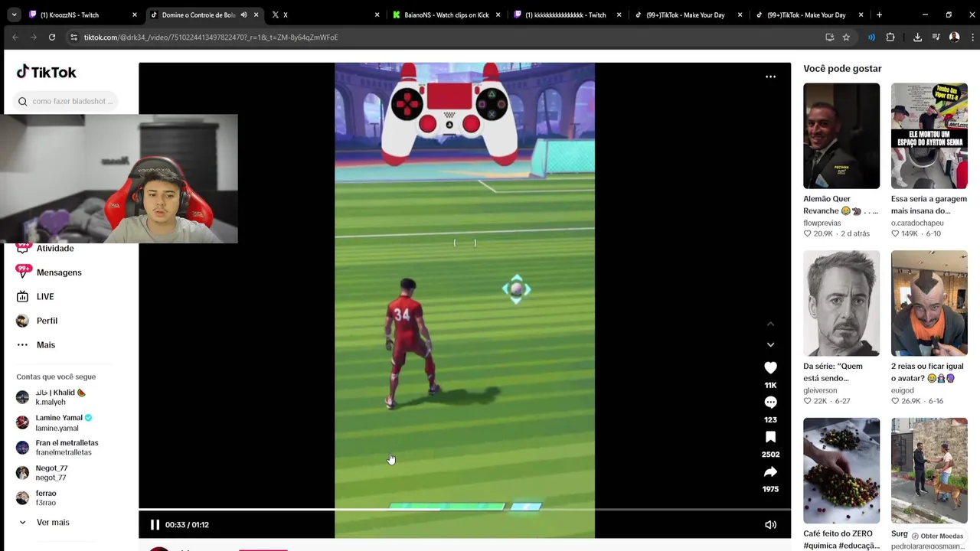This screenshot has width=980, height=551.
Task: Click 00:33 / 01:12 timestamp
Action: click(x=187, y=524)
